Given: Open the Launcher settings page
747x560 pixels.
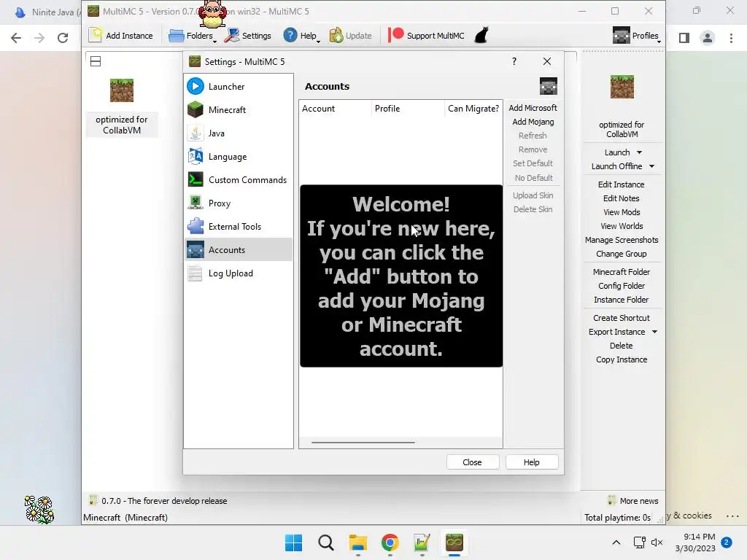Looking at the screenshot, I should pos(239,87).
